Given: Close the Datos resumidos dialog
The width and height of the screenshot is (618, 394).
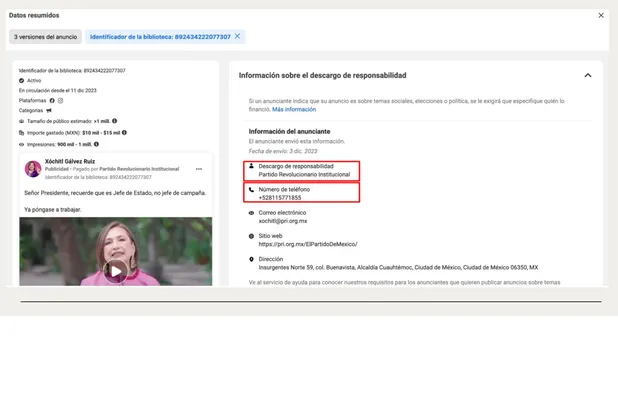Looking at the screenshot, I should point(601,15).
